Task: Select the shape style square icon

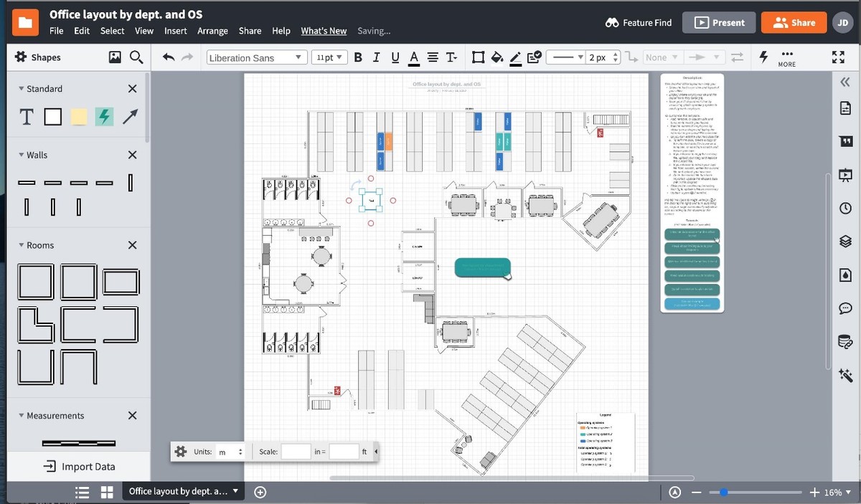Action: pos(478,57)
